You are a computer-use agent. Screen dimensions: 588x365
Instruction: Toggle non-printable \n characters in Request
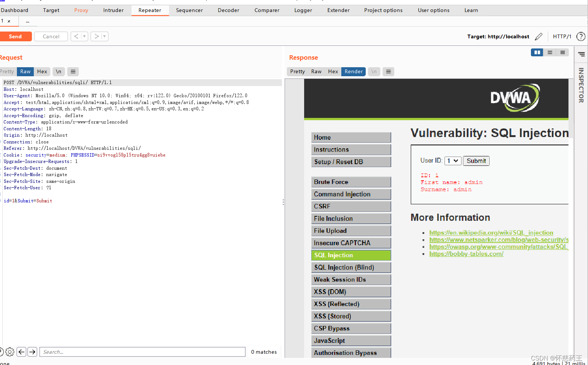(x=59, y=71)
